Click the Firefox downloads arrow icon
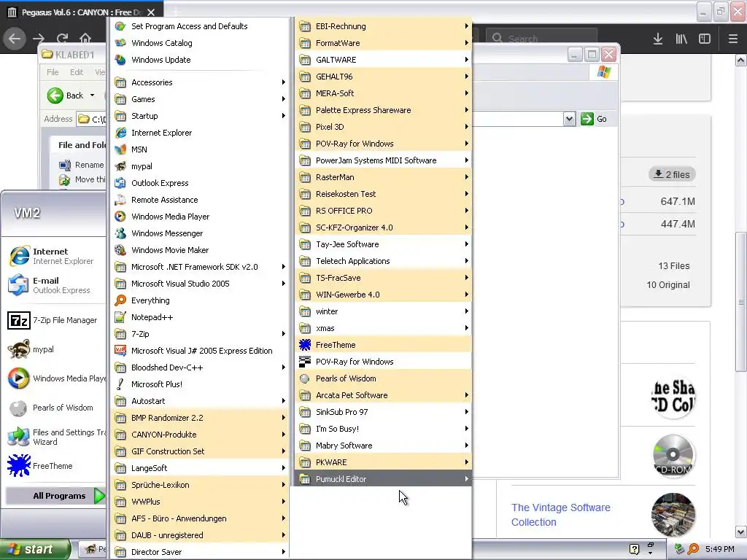The width and height of the screenshot is (747, 560). point(658,39)
